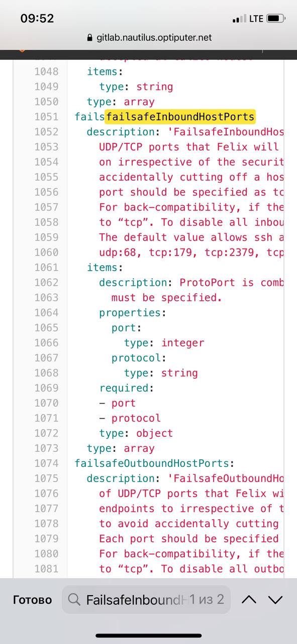297x644 pixels.
Task: Tap the failsafeOutboundHostPorts key text
Action: pyautogui.click(x=152, y=463)
